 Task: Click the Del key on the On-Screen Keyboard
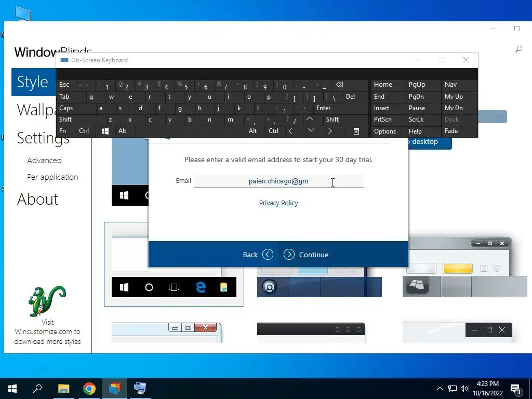point(355,97)
